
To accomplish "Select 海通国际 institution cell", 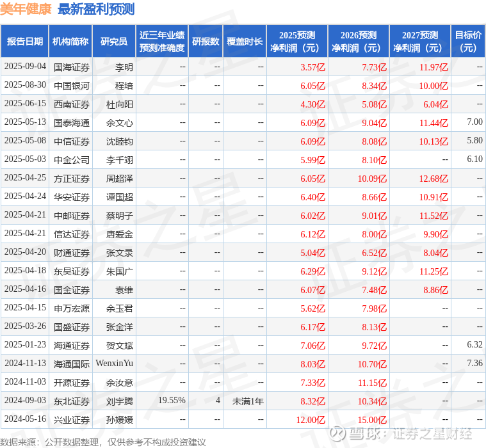I will coord(72,365).
